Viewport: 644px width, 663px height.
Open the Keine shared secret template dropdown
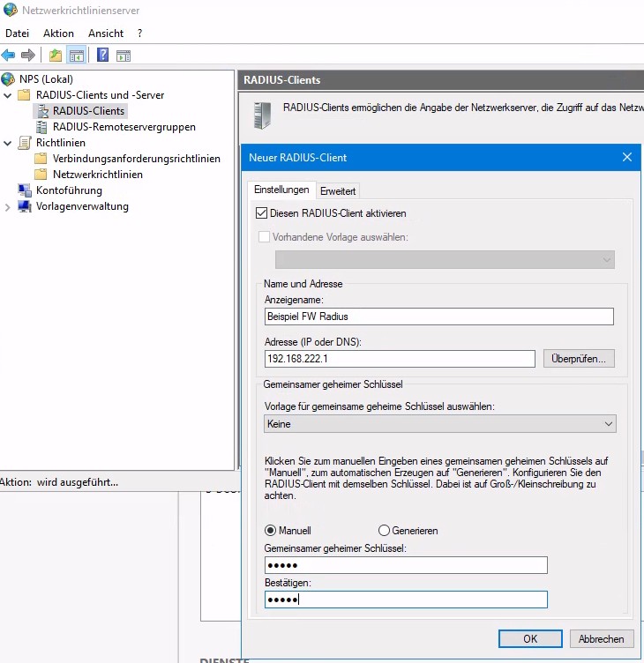coord(440,424)
